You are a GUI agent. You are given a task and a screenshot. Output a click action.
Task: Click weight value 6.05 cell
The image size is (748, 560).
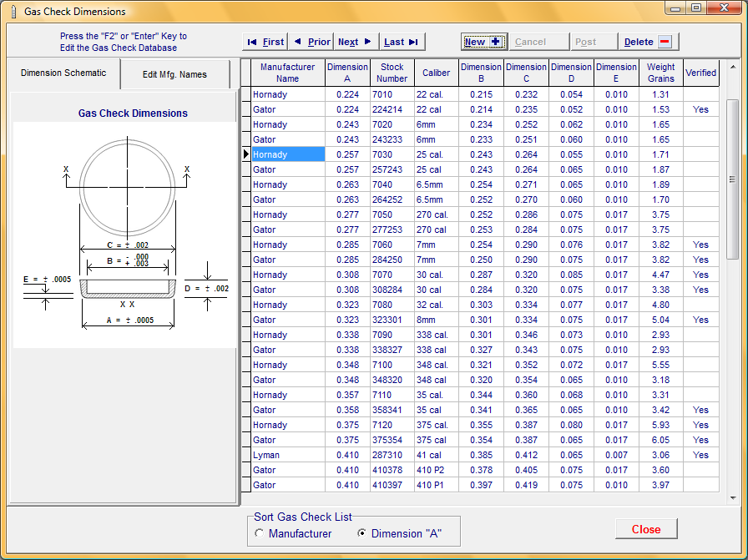pyautogui.click(x=660, y=440)
